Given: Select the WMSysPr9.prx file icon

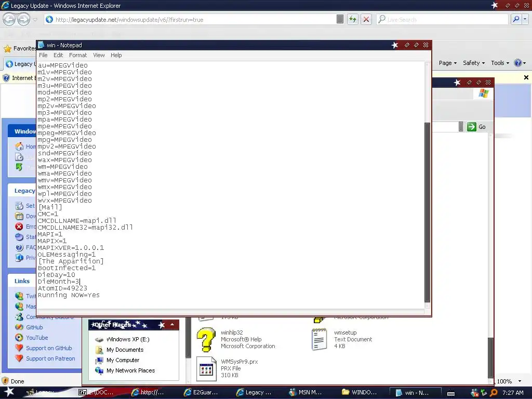Looking at the screenshot, I should click(206, 369).
